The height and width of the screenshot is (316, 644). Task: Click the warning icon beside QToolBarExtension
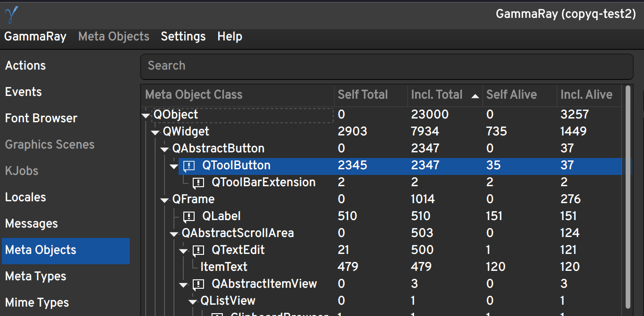pos(198,182)
